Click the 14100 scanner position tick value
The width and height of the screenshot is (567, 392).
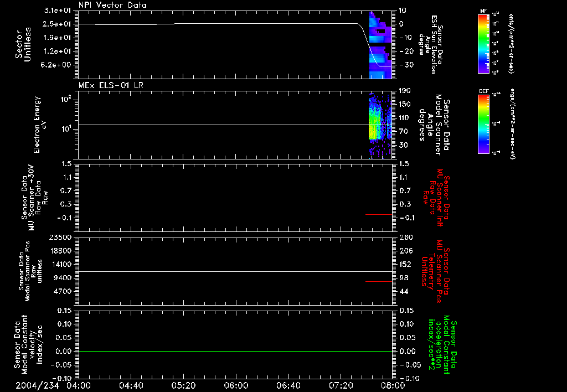(x=60, y=264)
